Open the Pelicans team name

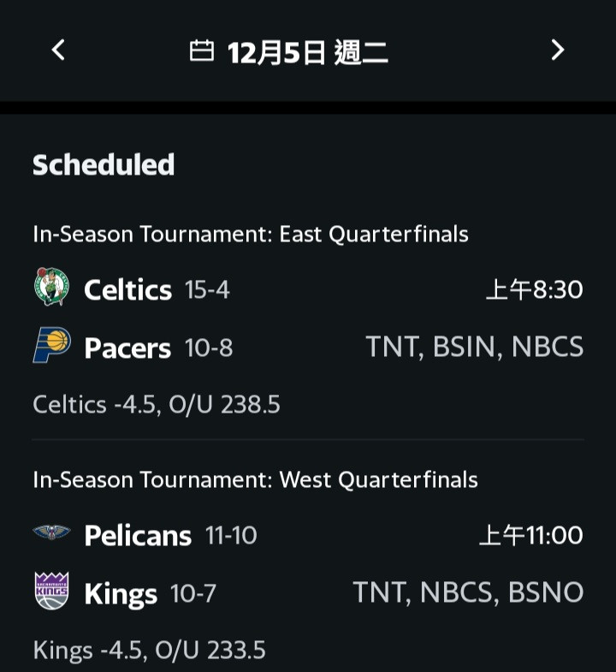[138, 536]
